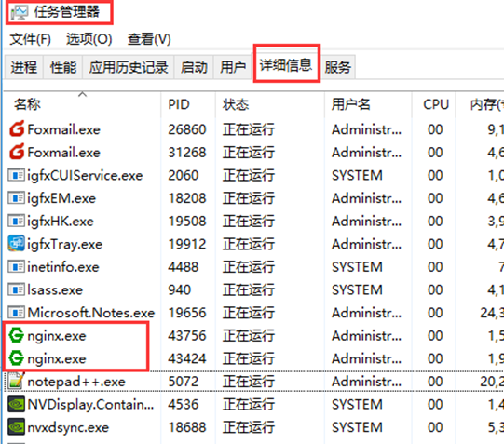Select the nginx.exe icon with PID 43756
This screenshot has height=444, width=504.
[x=16, y=335]
